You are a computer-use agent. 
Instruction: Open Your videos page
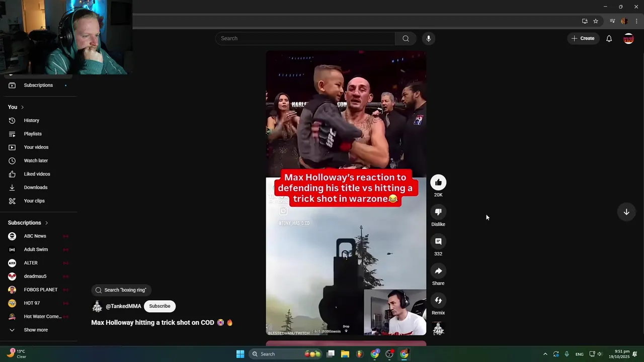click(38, 147)
